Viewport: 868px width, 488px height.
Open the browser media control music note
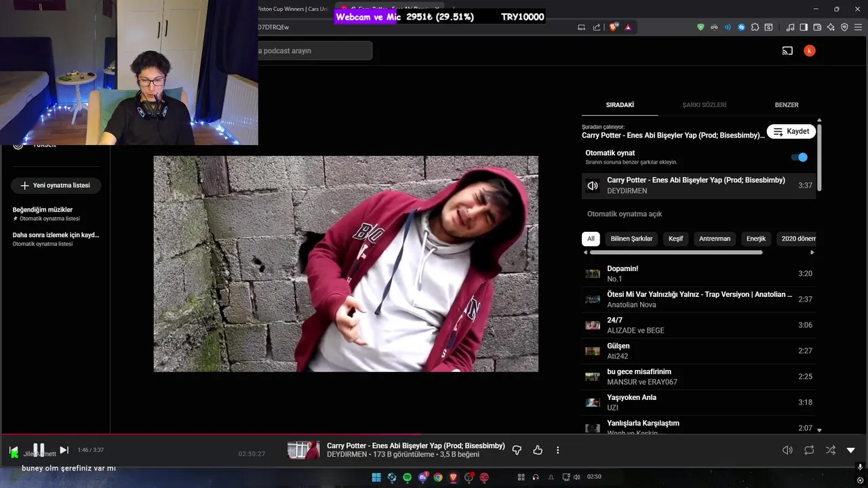790,27
